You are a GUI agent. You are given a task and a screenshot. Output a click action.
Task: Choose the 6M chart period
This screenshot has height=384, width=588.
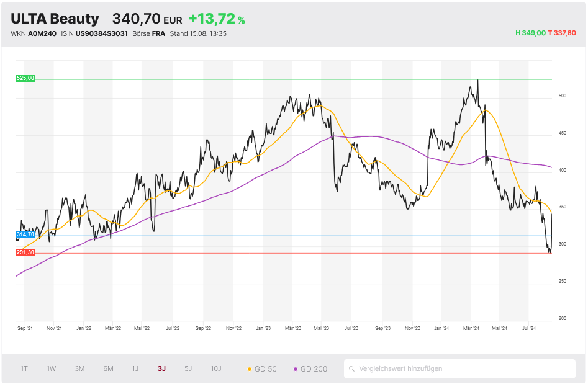point(109,368)
